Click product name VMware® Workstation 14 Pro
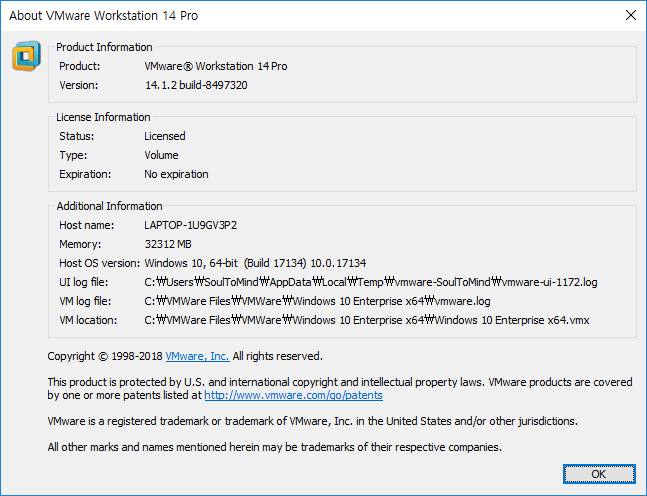This screenshot has width=647, height=496. (216, 66)
